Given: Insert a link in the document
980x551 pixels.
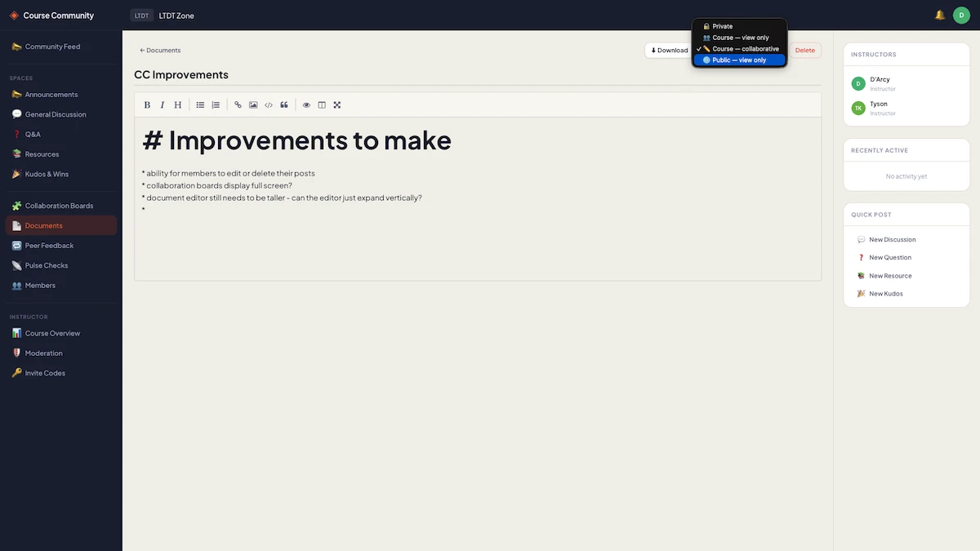Looking at the screenshot, I should coord(238,105).
